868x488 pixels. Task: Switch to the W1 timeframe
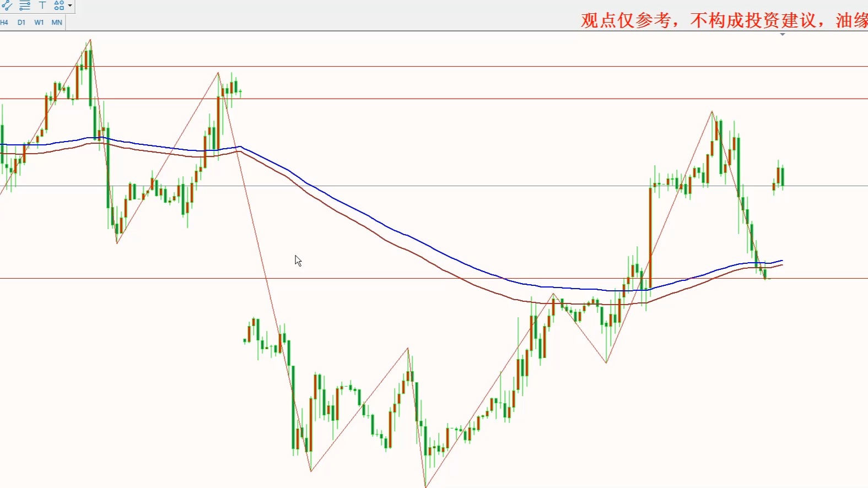39,23
